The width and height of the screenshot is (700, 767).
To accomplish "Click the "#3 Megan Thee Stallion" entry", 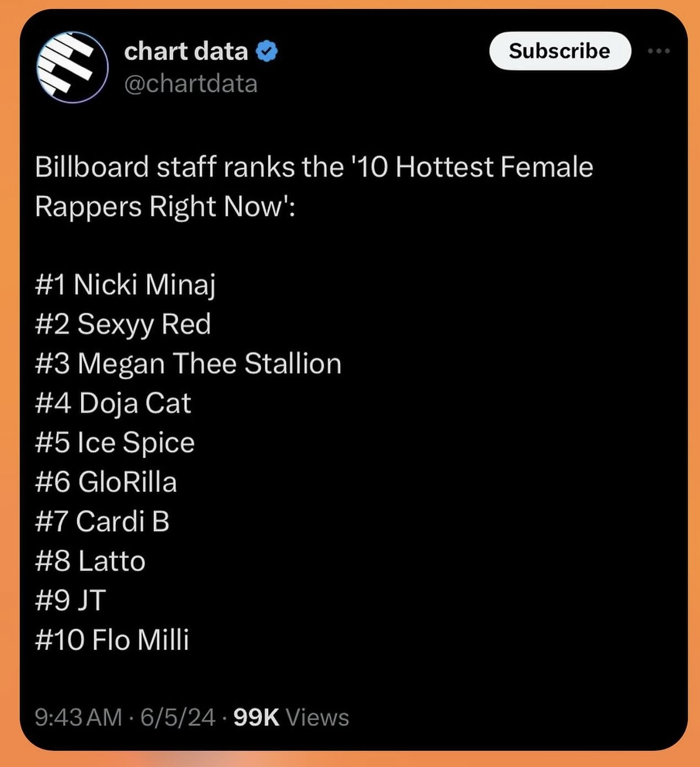I will (x=188, y=364).
